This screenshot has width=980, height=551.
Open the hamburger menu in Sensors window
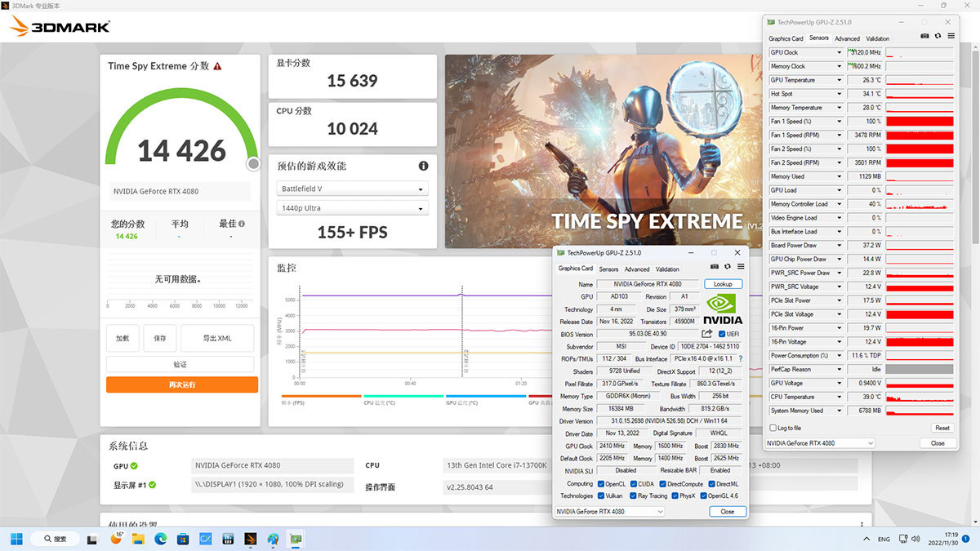point(951,36)
